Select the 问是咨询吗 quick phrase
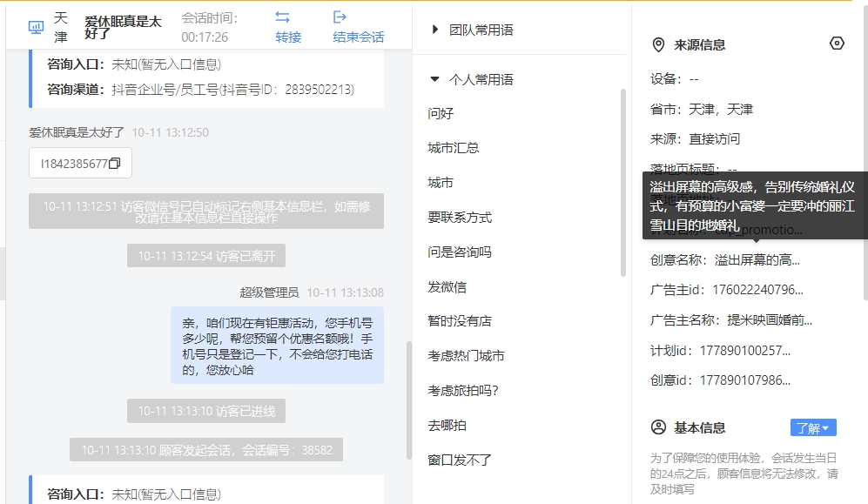Screen dimensions: 868x504 coord(460,252)
